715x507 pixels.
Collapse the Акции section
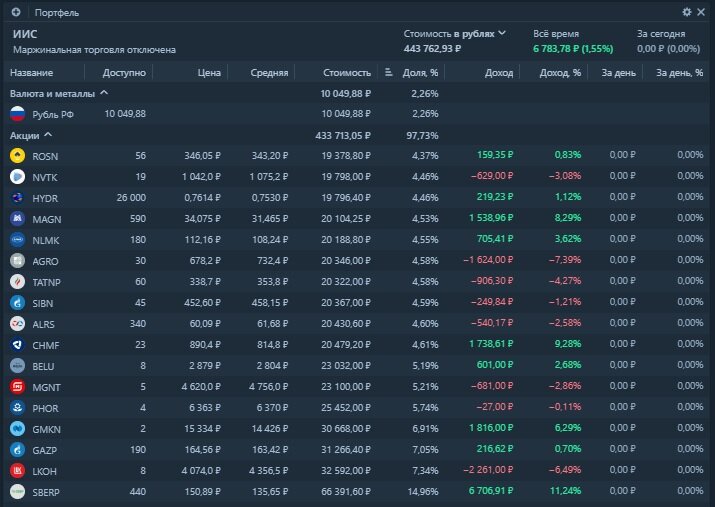(48, 135)
